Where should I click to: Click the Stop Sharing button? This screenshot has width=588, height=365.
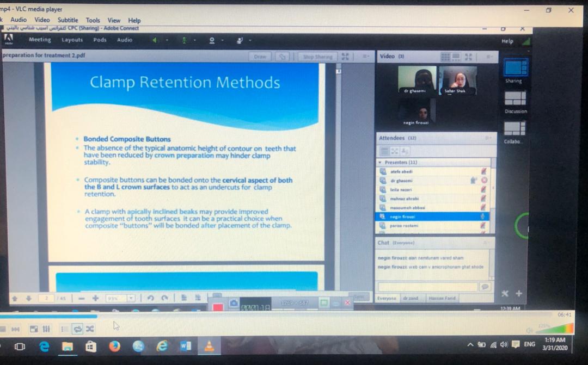(317, 57)
